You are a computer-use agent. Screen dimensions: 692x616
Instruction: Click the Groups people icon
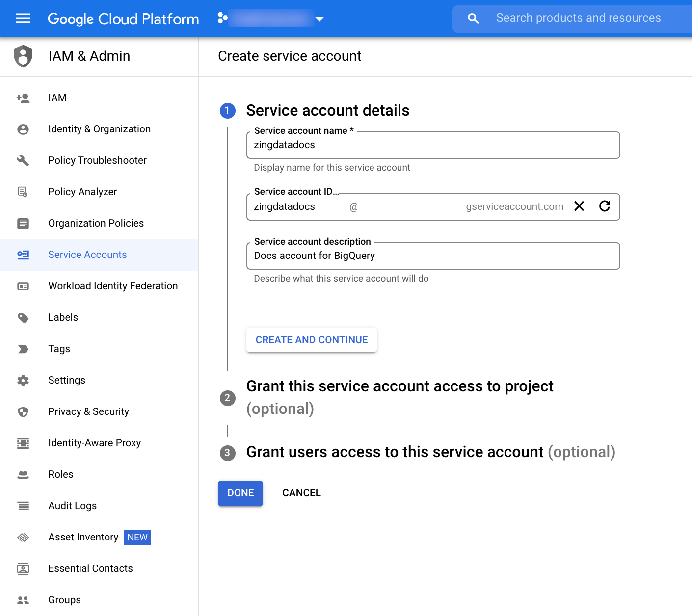(23, 600)
